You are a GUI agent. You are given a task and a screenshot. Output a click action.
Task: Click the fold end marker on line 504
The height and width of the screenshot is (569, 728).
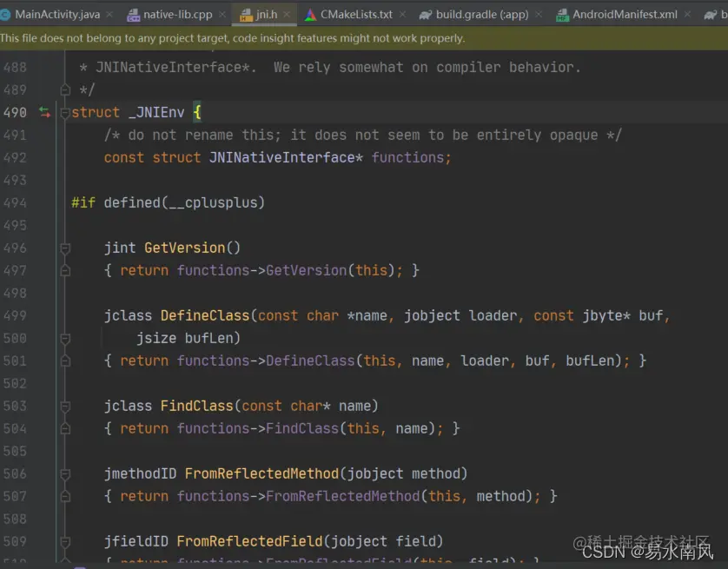65,429
